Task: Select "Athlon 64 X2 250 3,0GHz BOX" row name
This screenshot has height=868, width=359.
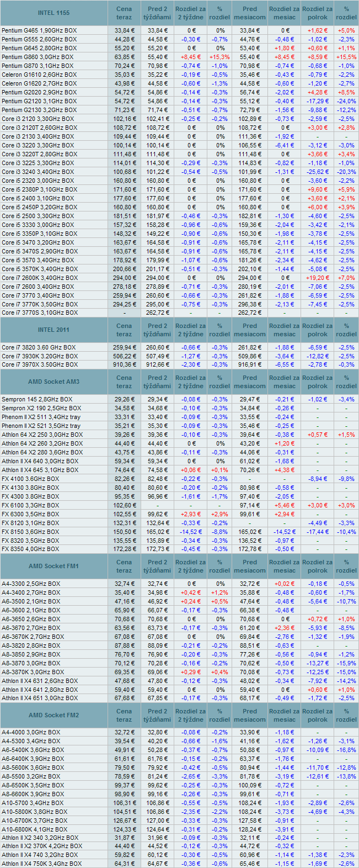Action: tap(42, 435)
